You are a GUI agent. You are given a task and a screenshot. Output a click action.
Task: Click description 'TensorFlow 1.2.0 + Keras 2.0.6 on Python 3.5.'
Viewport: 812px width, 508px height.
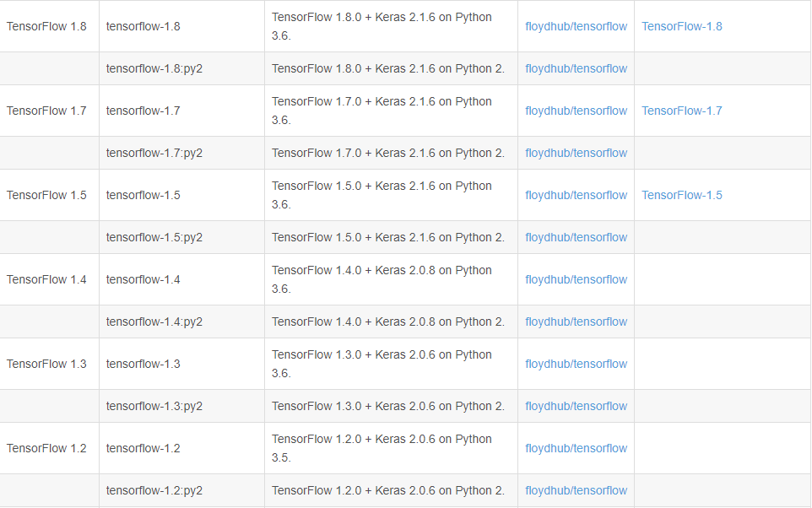(x=382, y=448)
